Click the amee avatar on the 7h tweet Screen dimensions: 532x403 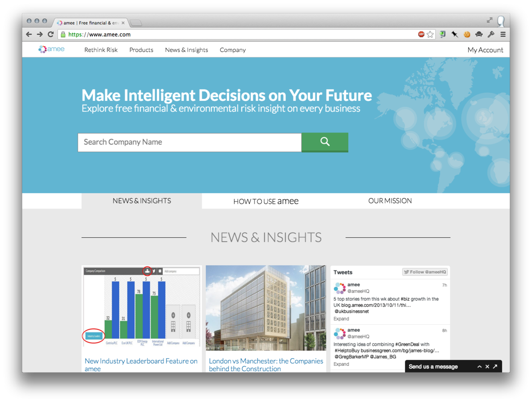click(340, 288)
